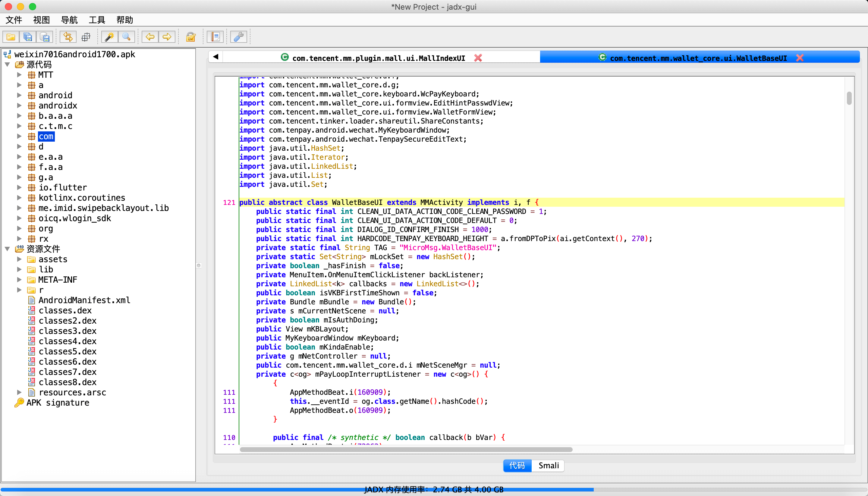The image size is (868, 496).
Task: Collapse the 资源文件 resources folder
Action: pyautogui.click(x=7, y=249)
